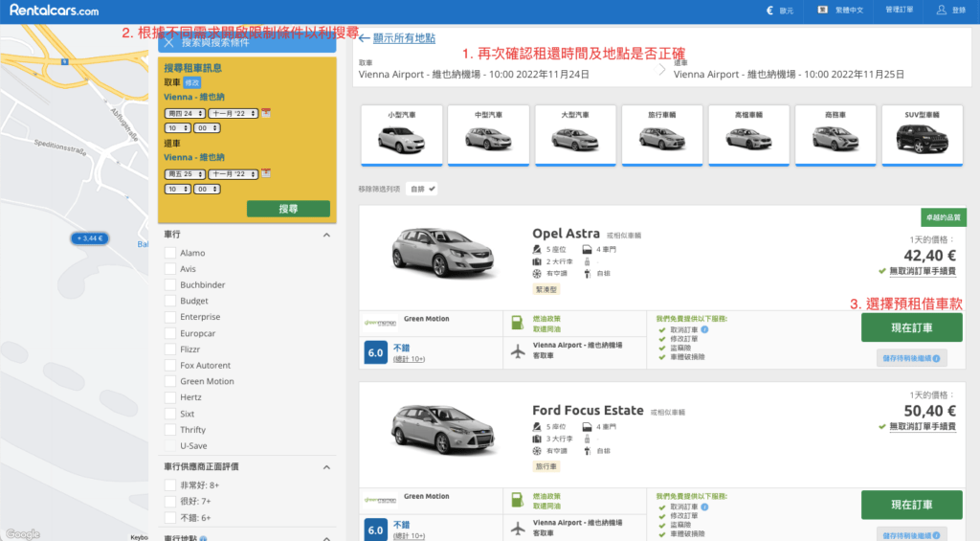
Task: Select the 旅行車輛 estate car category
Action: pos(662,135)
